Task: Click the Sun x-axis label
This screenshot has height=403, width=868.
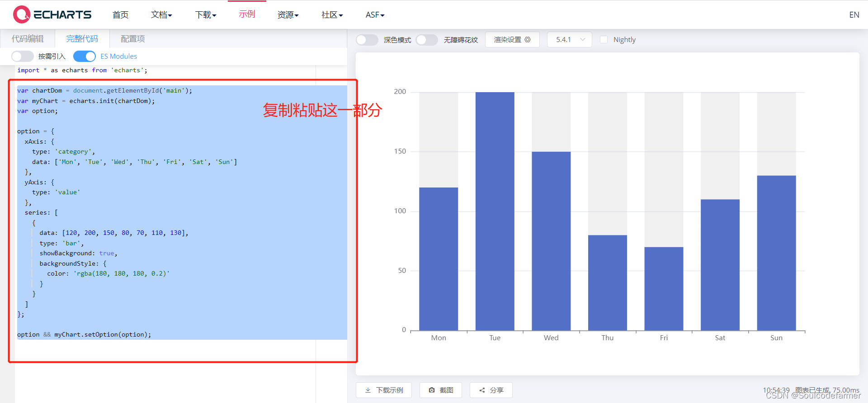Action: coord(776,338)
